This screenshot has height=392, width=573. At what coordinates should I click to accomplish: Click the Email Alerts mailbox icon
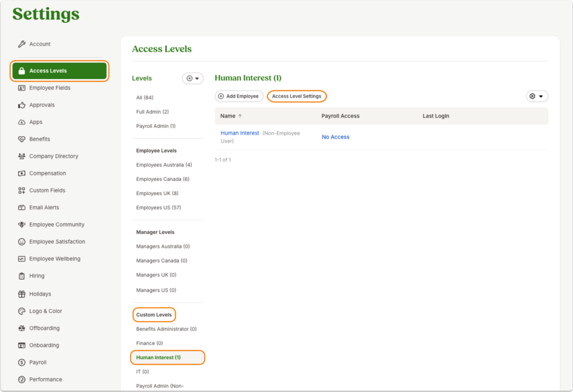[21, 208]
